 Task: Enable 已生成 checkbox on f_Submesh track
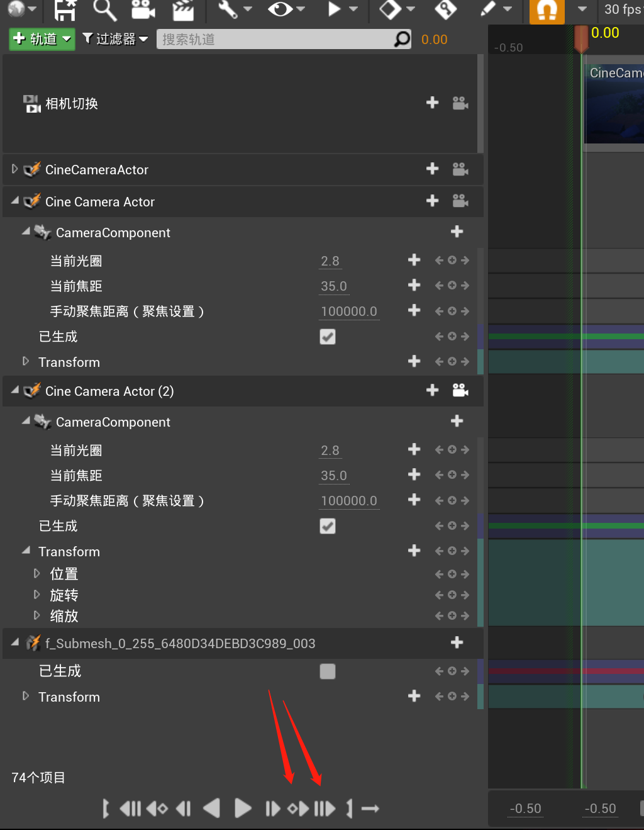[x=327, y=671]
